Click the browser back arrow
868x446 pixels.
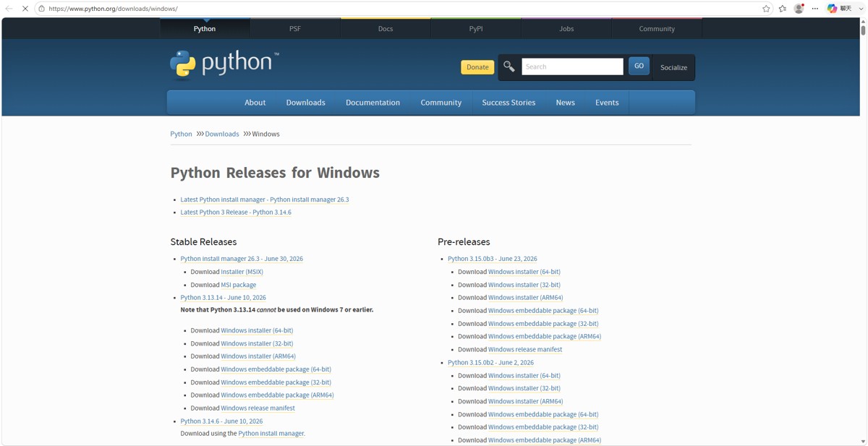(9, 9)
